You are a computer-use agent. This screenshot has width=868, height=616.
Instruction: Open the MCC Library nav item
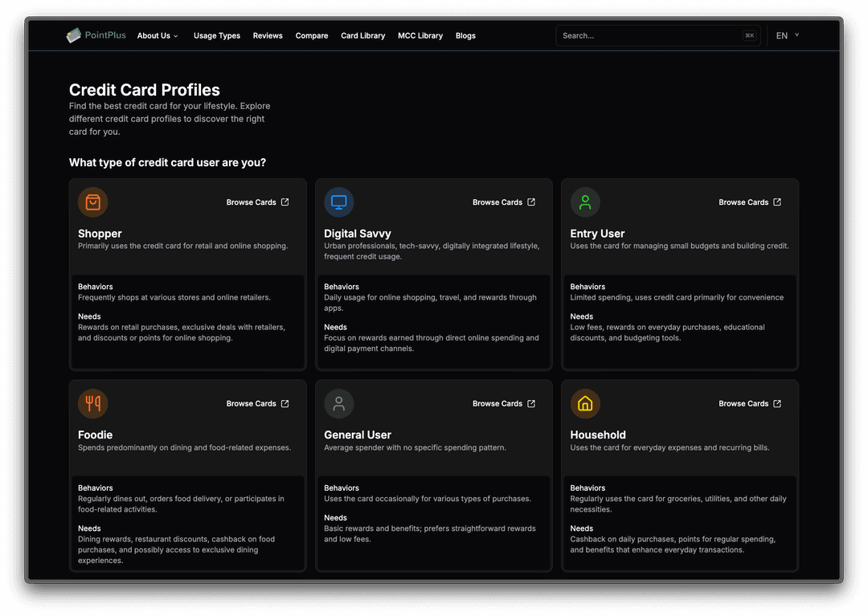(420, 35)
